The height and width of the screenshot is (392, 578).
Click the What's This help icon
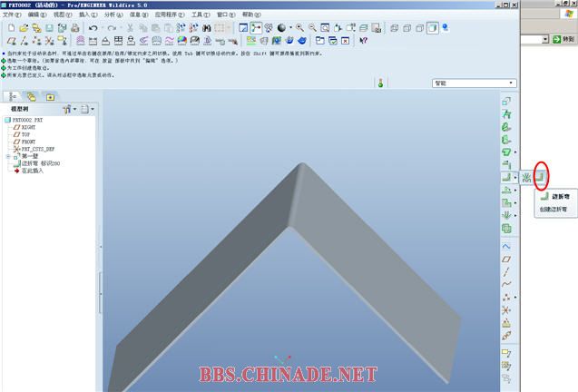(364, 41)
